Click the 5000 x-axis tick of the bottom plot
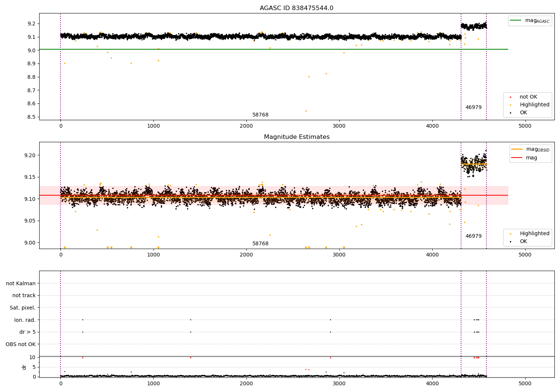This screenshot has width=560, height=392. [525, 384]
